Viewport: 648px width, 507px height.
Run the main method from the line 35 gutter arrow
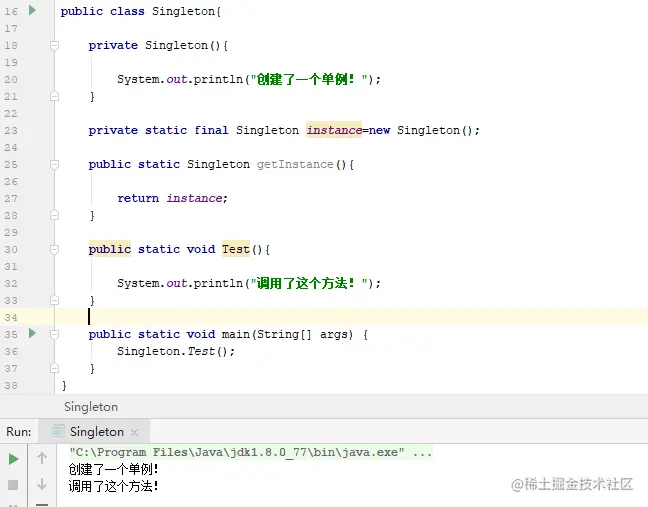pos(32,333)
